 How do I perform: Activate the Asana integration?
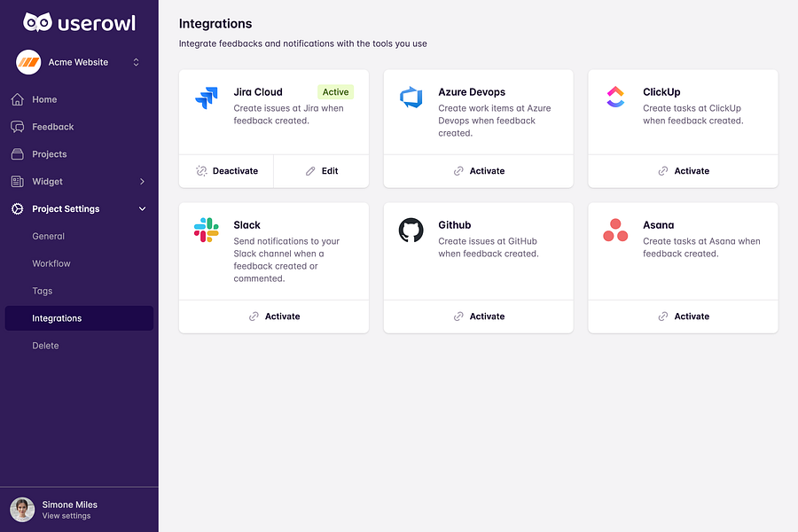(683, 317)
